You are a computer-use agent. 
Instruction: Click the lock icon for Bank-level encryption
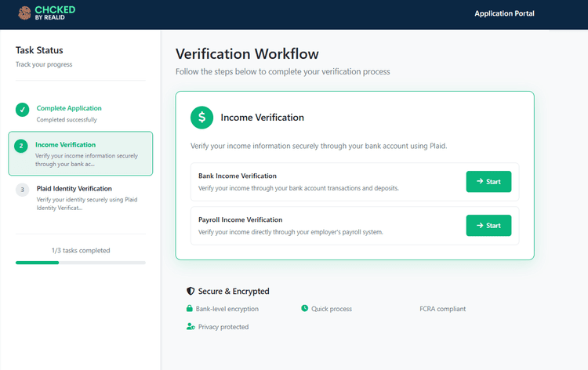[x=190, y=308]
